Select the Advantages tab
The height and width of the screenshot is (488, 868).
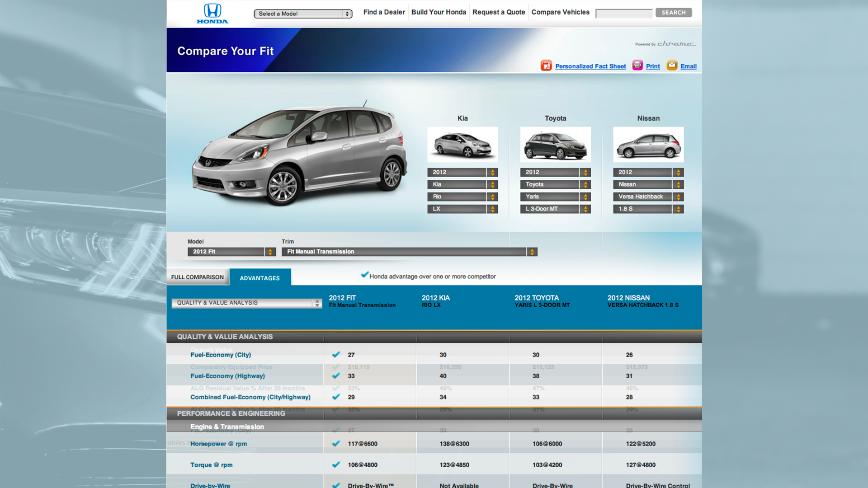pyautogui.click(x=260, y=278)
